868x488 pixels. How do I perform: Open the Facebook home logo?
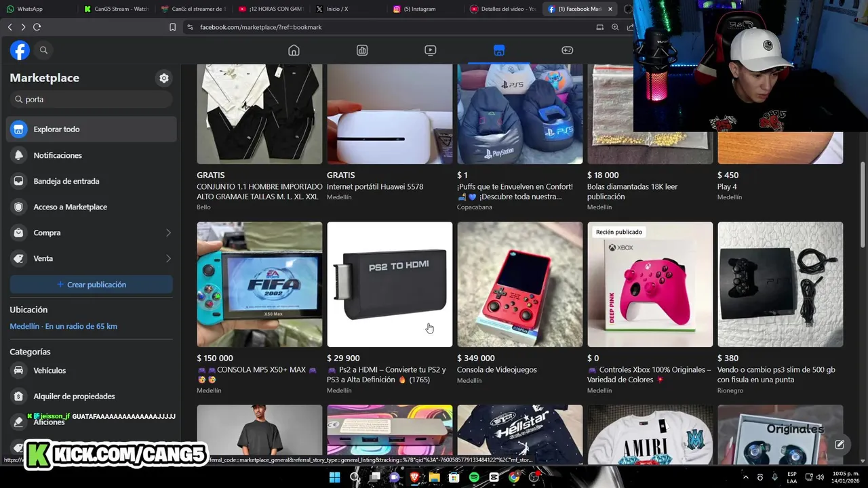click(20, 50)
